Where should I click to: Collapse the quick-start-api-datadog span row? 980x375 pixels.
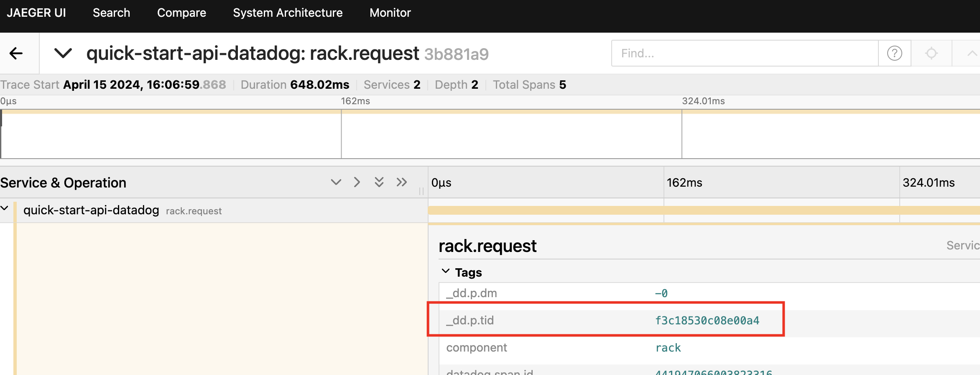5,208
